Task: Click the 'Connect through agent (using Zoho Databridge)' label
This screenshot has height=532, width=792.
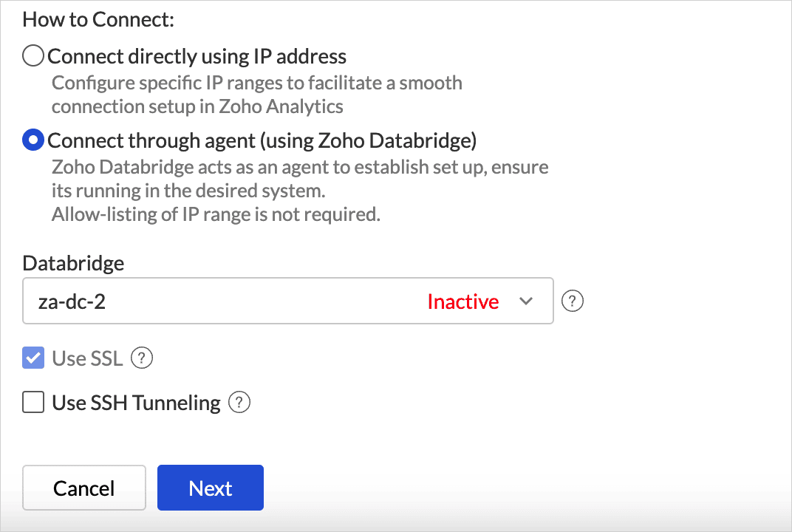Action: tap(262, 140)
